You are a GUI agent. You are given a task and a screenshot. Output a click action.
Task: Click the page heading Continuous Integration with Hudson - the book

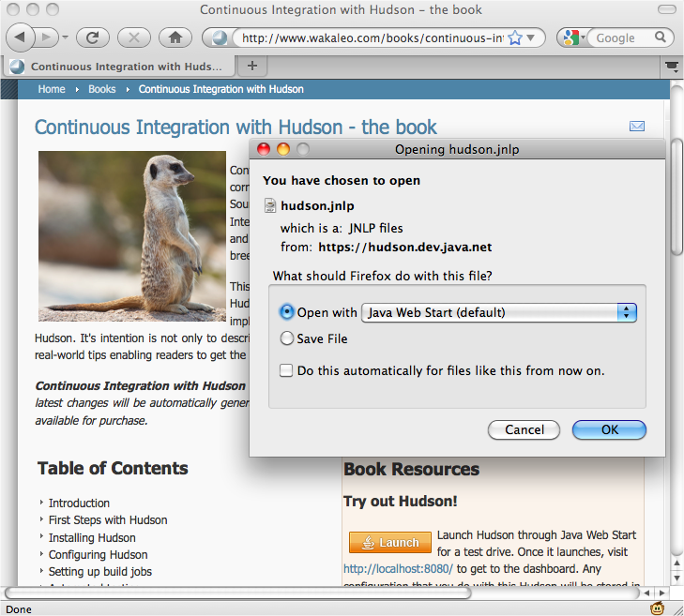236,128
